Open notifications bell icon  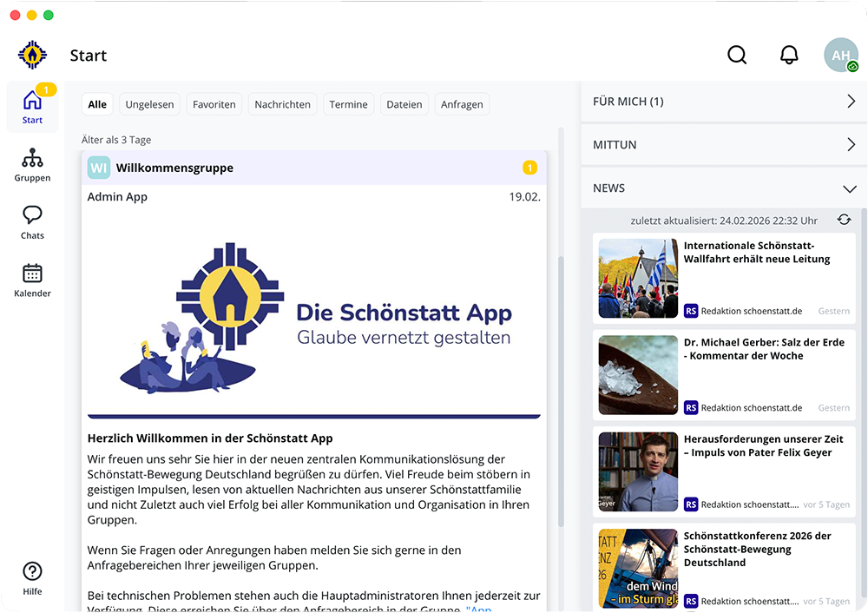click(x=789, y=55)
